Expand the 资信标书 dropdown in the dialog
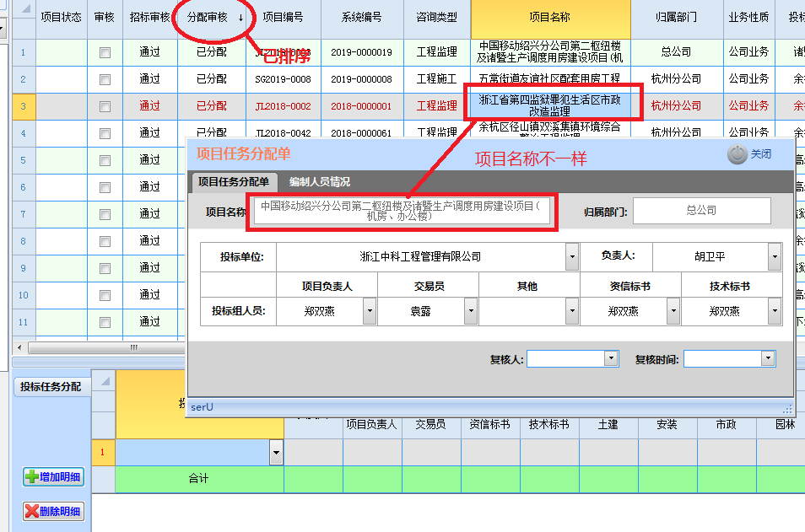 click(673, 311)
